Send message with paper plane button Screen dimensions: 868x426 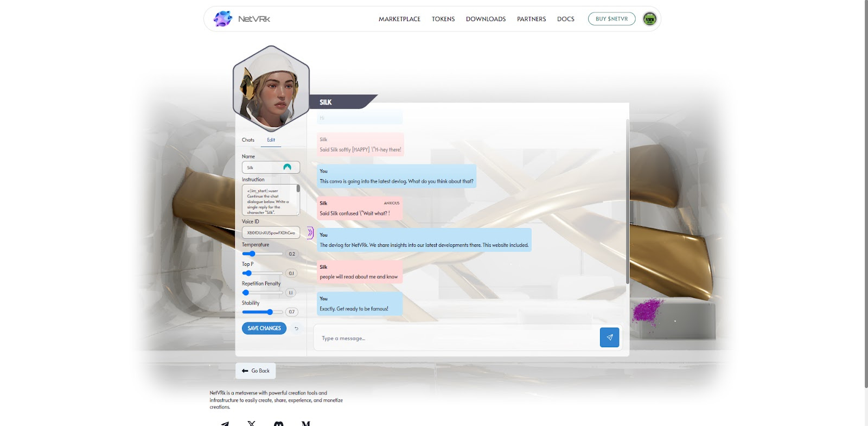tap(609, 338)
